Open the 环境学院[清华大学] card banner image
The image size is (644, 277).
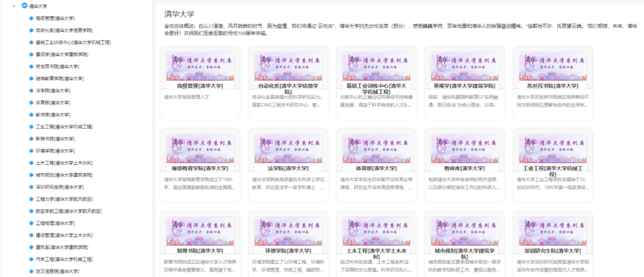pyautogui.click(x=288, y=232)
